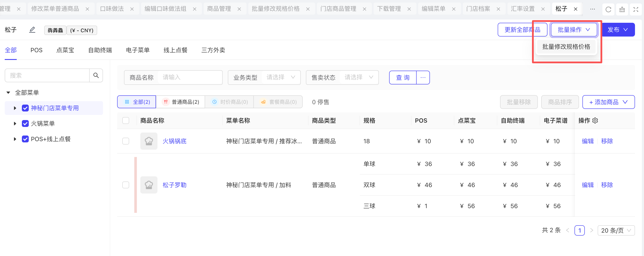This screenshot has height=256, width=644.
Task: Open the 业务类型 dropdown
Action: [x=280, y=78]
